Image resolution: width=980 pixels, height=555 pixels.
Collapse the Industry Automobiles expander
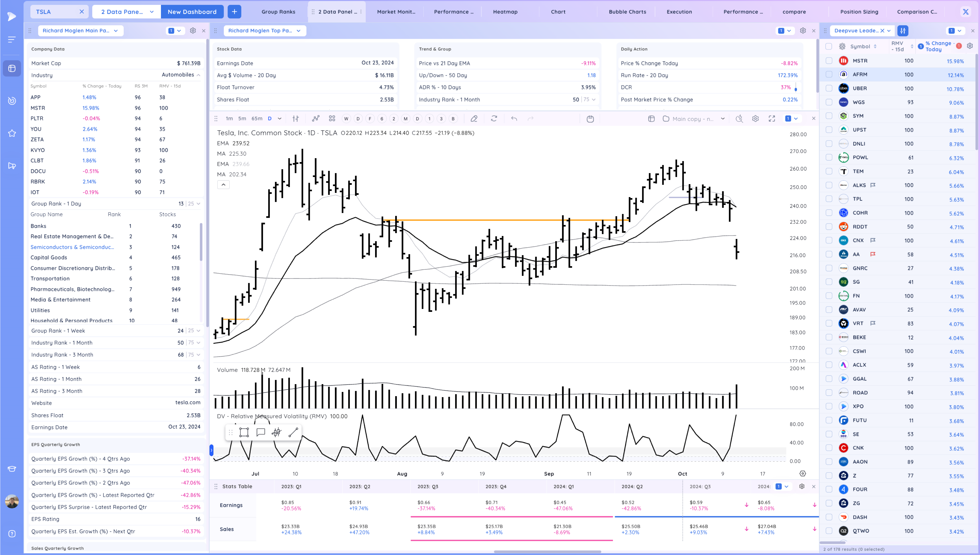pyautogui.click(x=198, y=75)
